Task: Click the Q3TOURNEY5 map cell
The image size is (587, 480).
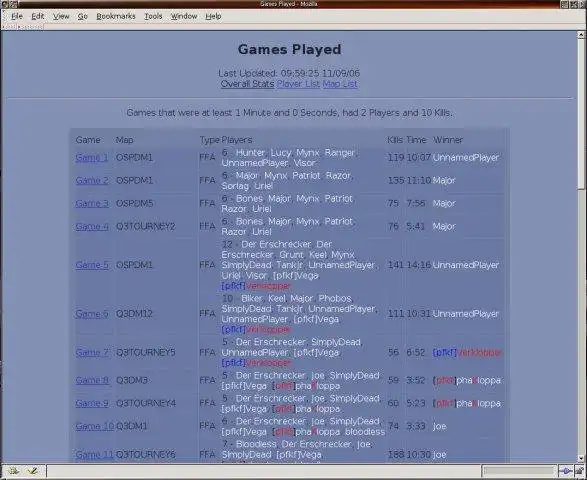Action: 145,352
